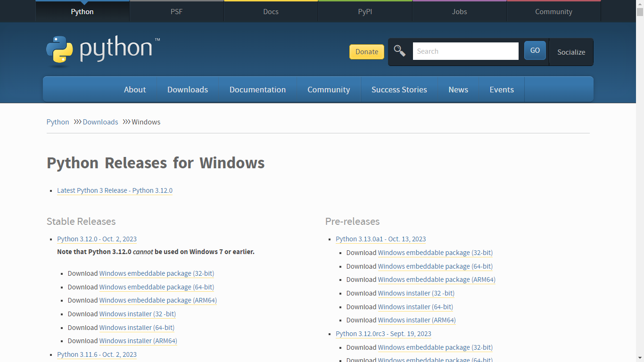Click the Windows breadcrumb text
This screenshot has width=644, height=362.
pyautogui.click(x=146, y=122)
